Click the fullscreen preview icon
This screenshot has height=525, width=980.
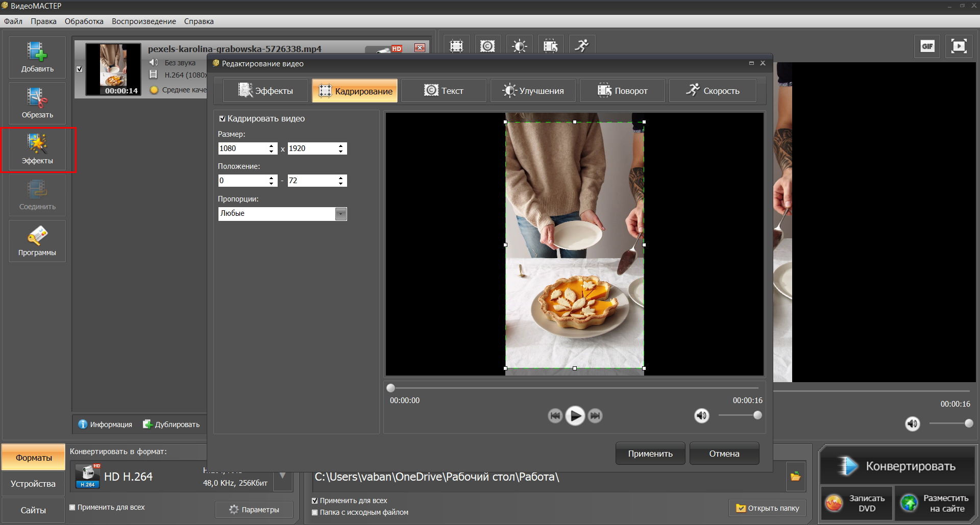(x=959, y=46)
